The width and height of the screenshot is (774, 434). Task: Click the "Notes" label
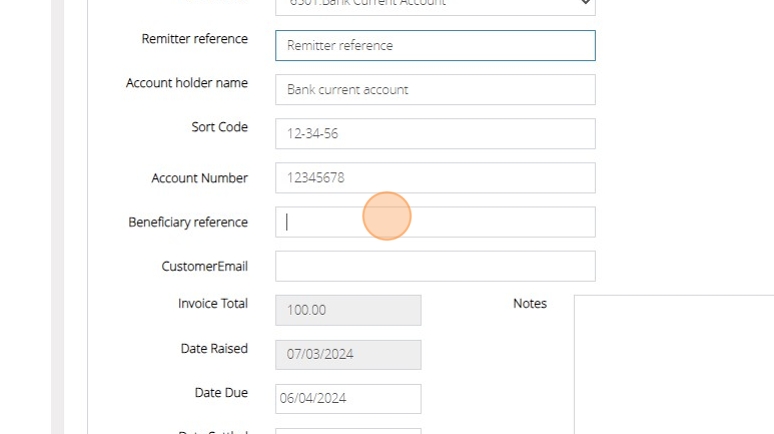point(529,303)
